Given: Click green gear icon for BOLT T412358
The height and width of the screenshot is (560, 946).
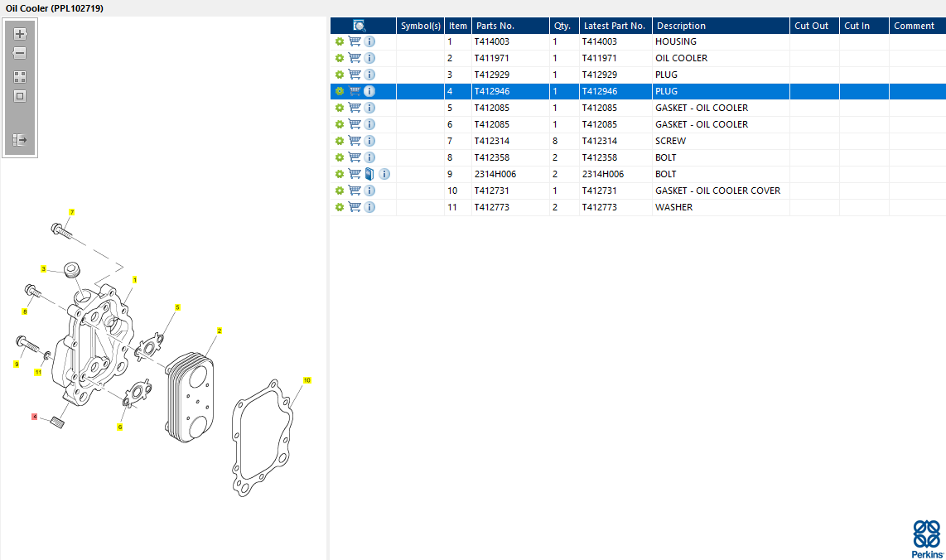Looking at the screenshot, I should pyautogui.click(x=340, y=157).
